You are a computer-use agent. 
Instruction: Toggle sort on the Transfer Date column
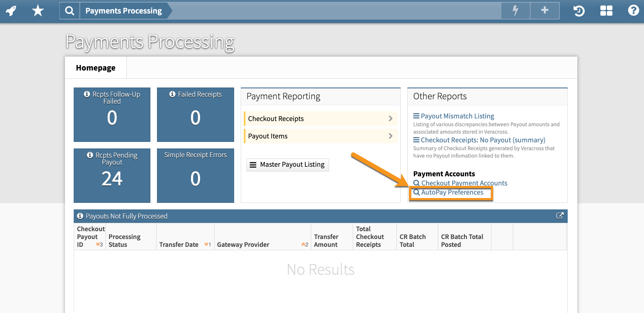click(x=179, y=244)
